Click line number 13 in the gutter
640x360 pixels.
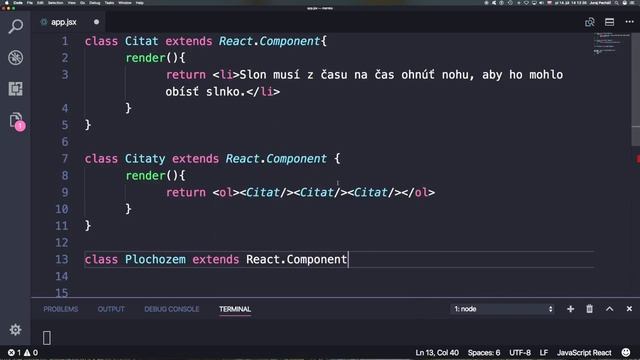(x=62, y=259)
